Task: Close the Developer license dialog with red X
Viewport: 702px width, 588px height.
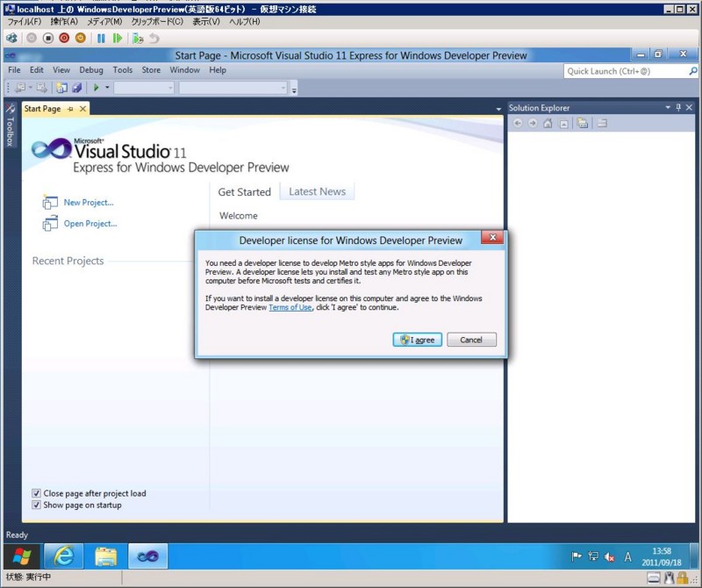Action: coord(492,237)
